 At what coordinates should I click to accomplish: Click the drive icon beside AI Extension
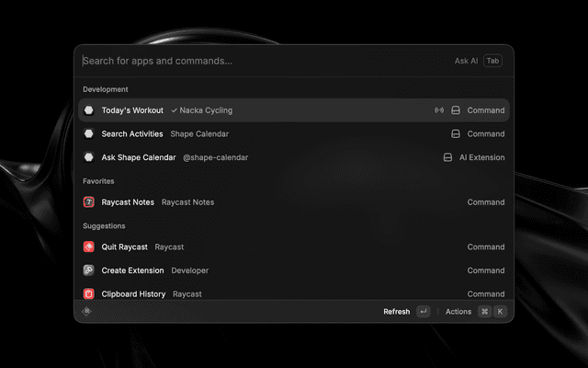tap(447, 157)
